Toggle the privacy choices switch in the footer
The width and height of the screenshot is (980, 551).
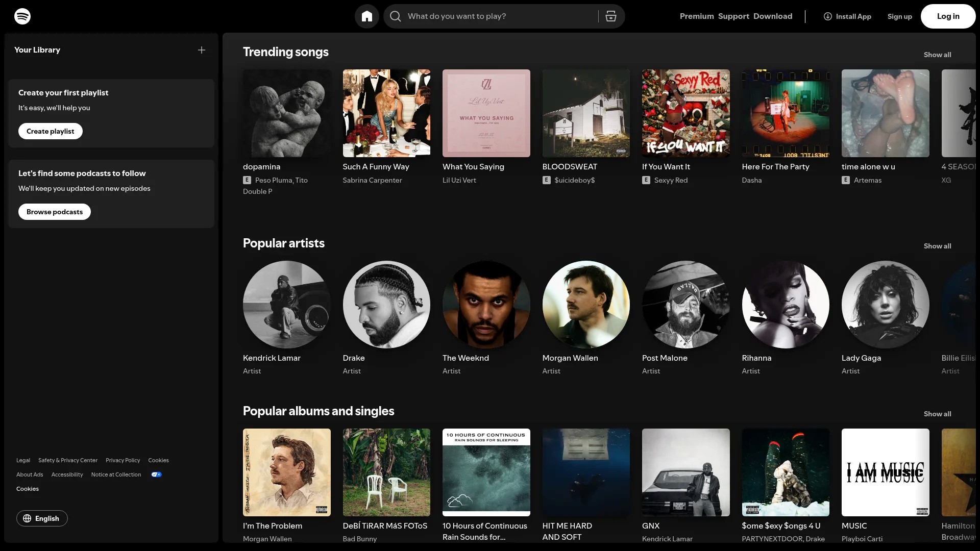pos(156,474)
